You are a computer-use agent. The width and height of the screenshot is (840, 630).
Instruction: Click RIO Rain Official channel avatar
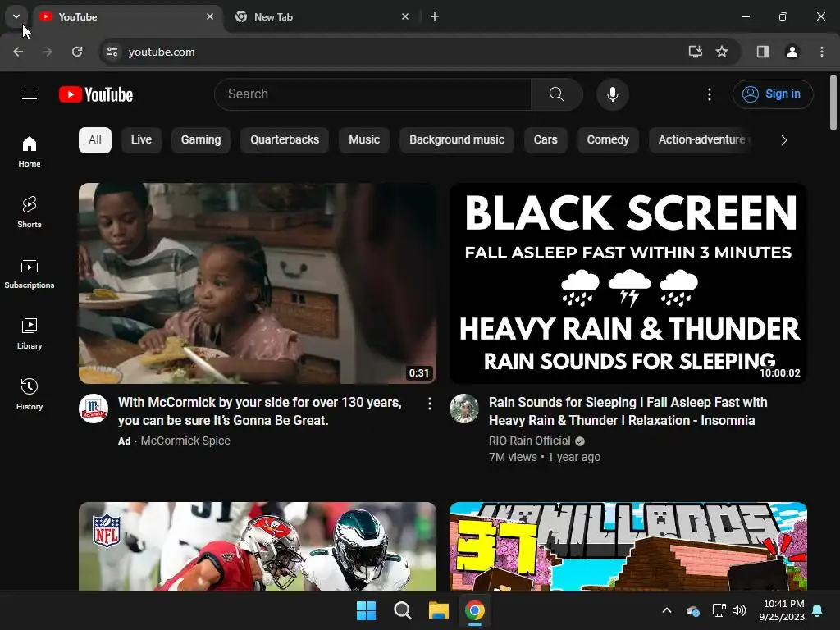[464, 409]
